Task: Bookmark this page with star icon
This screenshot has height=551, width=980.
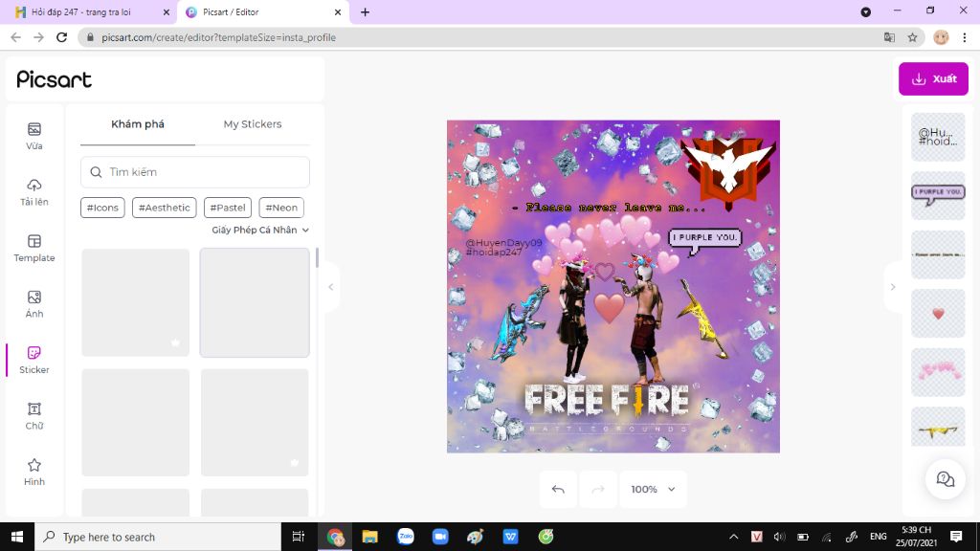Action: pos(912,37)
